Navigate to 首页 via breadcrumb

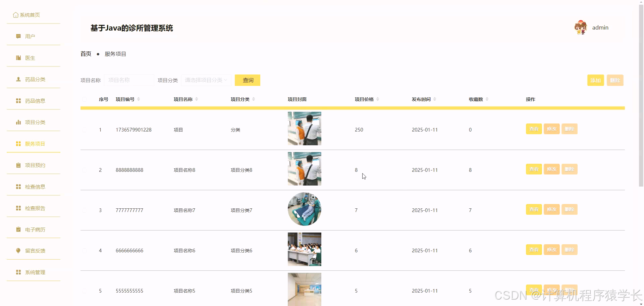click(86, 54)
